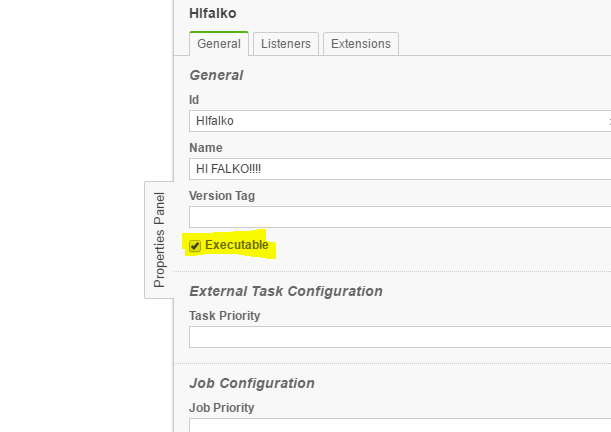Click the General section heading
Screen dimensions: 611x432
coord(216,75)
